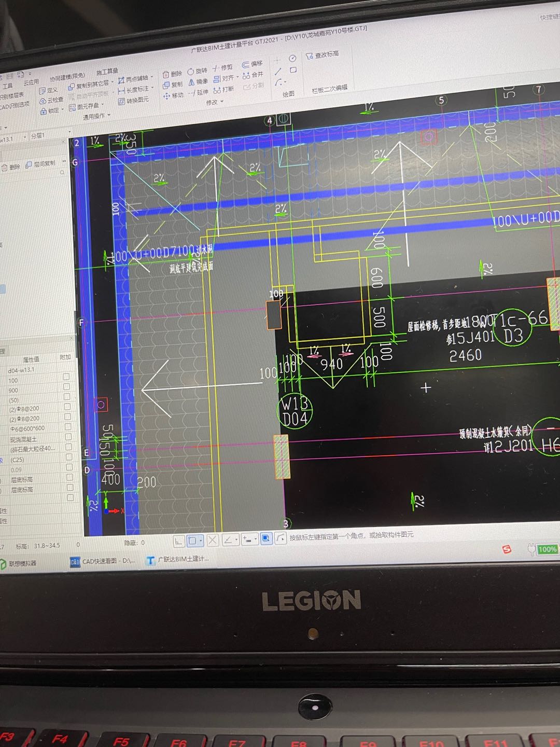Click 自动平齐顶板 tool
Viewport: 560px width, 747px height.
(89, 95)
